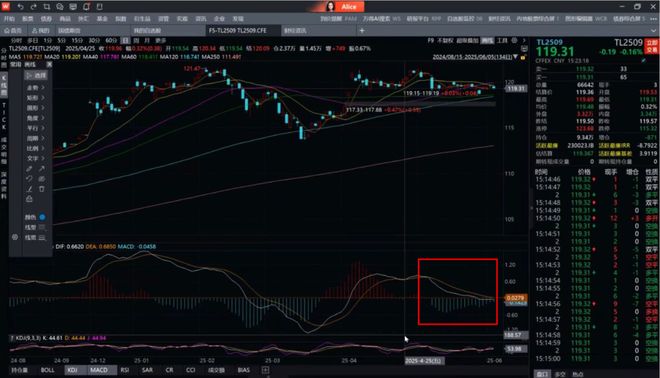The image size is (660, 378).
Task: Add a new tab with plus button
Action: [362, 30]
